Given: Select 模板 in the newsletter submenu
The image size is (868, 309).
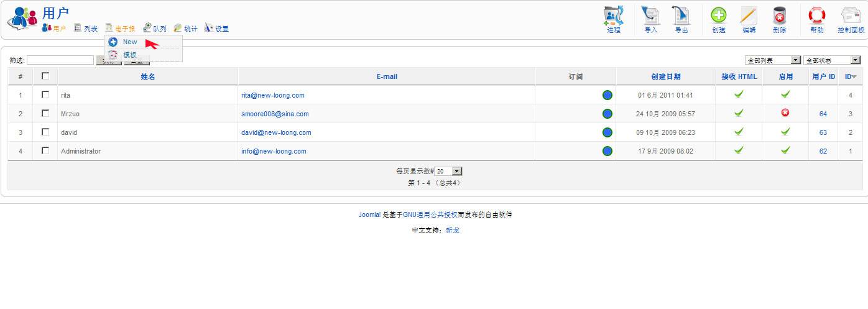Looking at the screenshot, I should (130, 55).
